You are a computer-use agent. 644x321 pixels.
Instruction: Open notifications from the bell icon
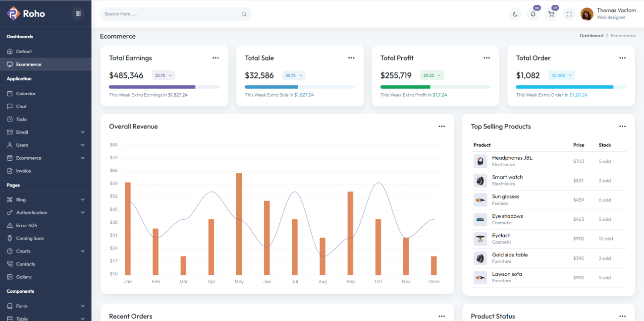[x=533, y=14]
